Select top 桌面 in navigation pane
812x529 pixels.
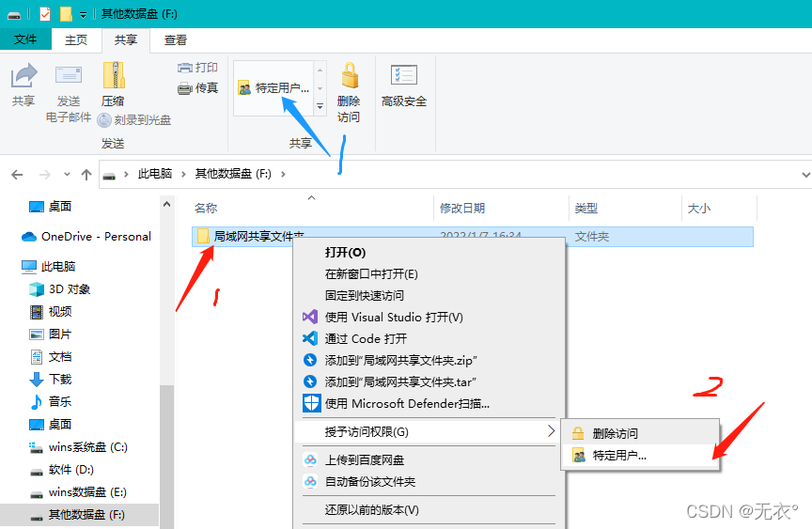[x=50, y=207]
